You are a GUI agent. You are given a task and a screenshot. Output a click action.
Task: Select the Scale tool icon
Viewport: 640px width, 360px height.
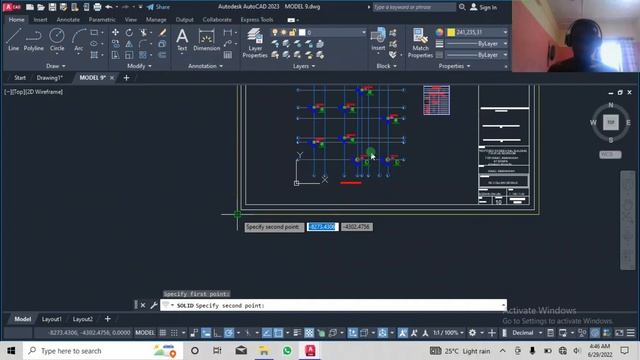[129, 55]
